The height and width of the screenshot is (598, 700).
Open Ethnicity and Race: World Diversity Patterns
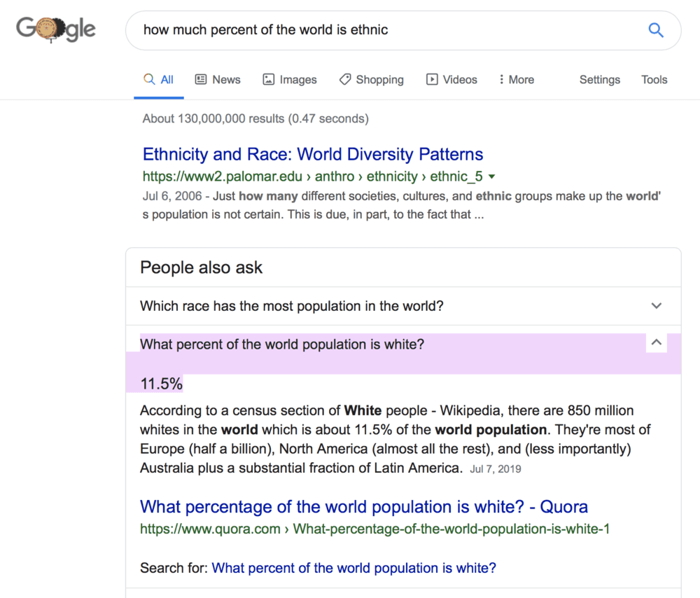coord(312,154)
